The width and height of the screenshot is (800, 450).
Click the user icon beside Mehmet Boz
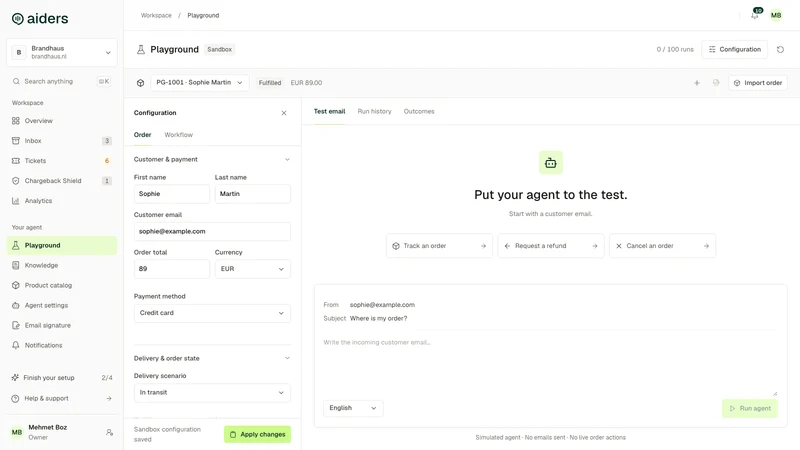109,432
